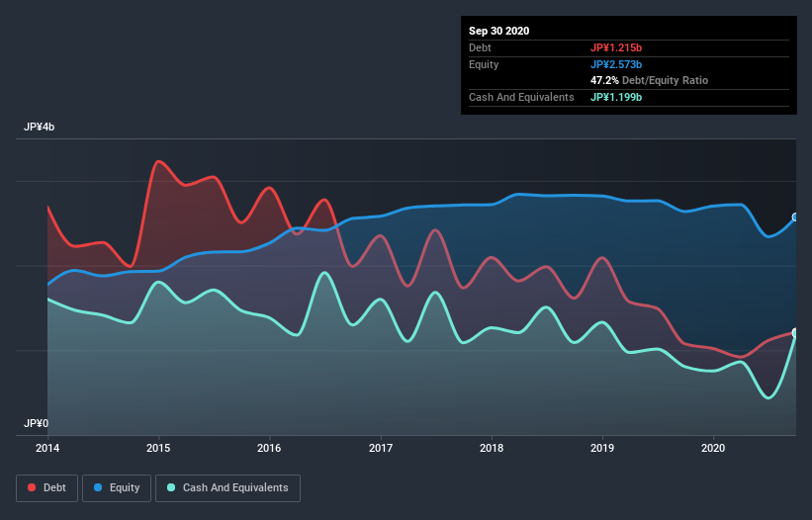Click the 2014 x-axis label

[47, 448]
